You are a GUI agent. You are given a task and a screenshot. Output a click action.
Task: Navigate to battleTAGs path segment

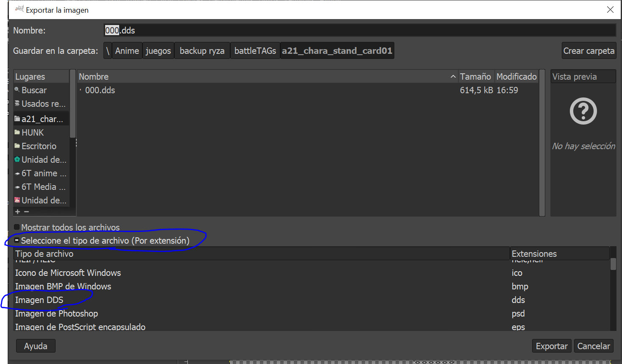pos(255,51)
